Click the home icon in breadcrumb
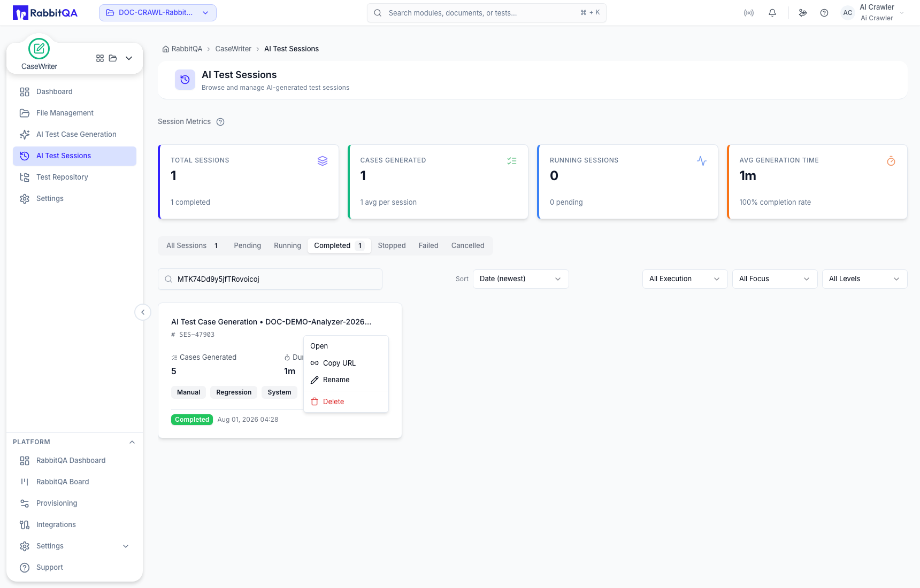The image size is (920, 588). [166, 49]
